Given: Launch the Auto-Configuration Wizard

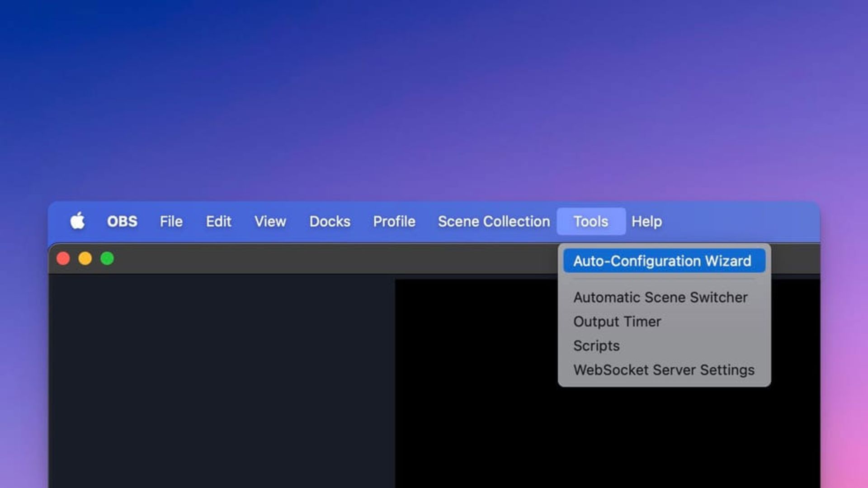Looking at the screenshot, I should tap(664, 261).
